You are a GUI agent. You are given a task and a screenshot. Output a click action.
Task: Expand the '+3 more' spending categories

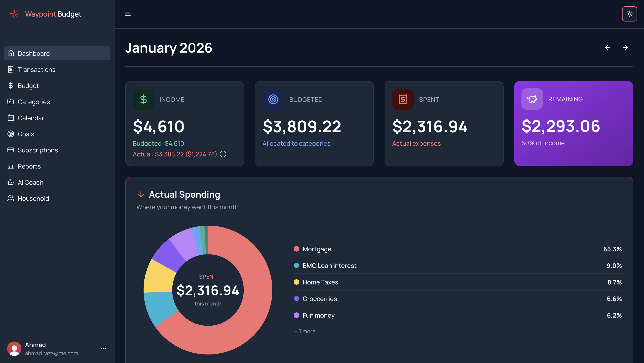pos(305,331)
